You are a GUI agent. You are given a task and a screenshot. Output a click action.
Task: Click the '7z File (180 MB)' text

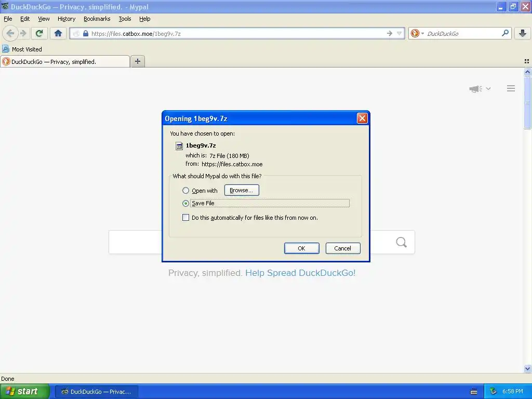click(x=229, y=156)
